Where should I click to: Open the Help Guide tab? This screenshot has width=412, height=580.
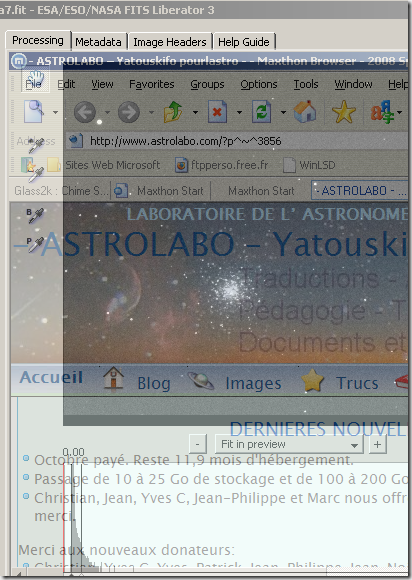point(244,42)
